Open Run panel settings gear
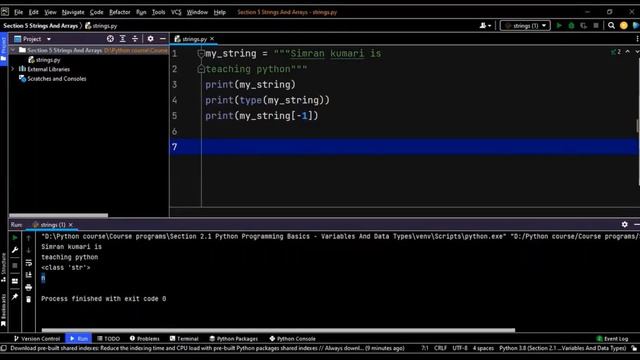640x360 pixels. tap(624, 224)
